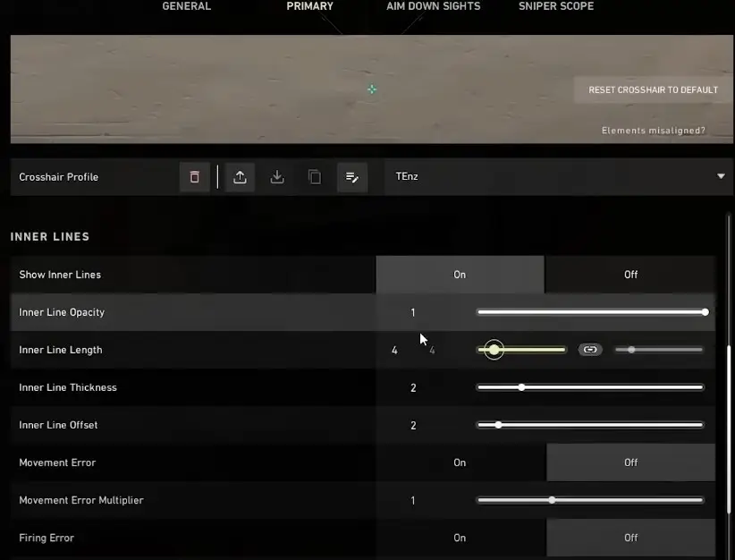Go to the Sniper Scope tab
The width and height of the screenshot is (735, 560).
(x=556, y=6)
